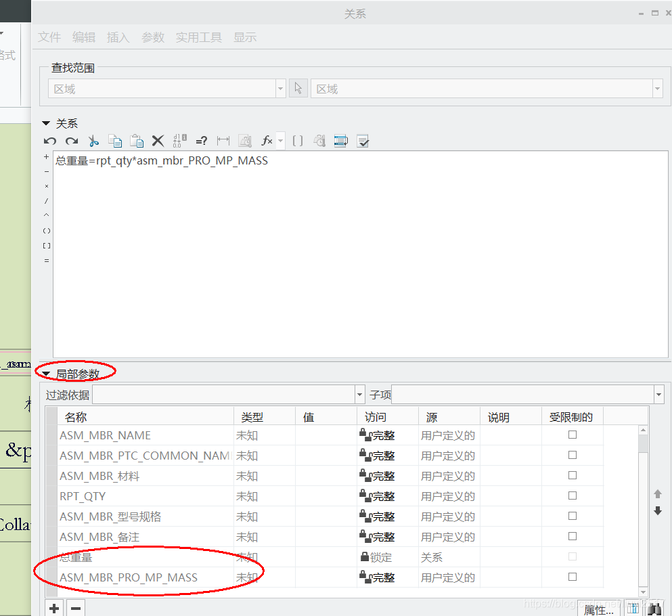Click the binoculars search icon

[x=654, y=609]
